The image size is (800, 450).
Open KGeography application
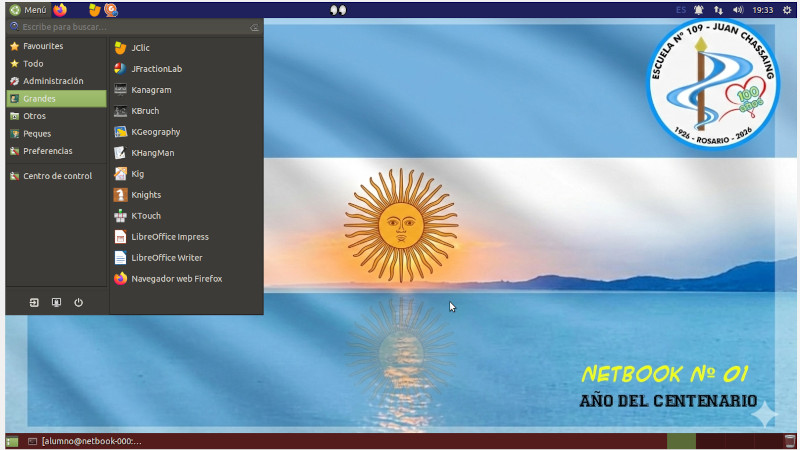point(155,132)
